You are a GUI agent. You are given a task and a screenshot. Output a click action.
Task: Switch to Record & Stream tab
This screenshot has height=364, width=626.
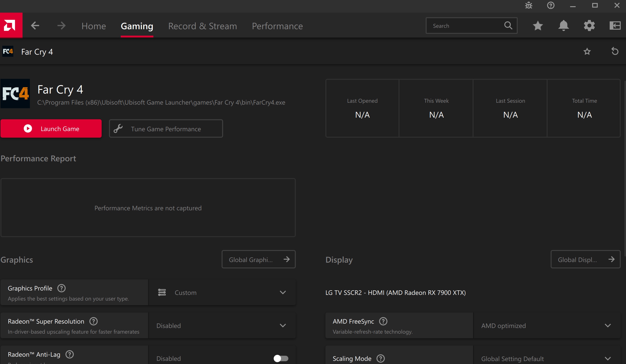(x=202, y=26)
